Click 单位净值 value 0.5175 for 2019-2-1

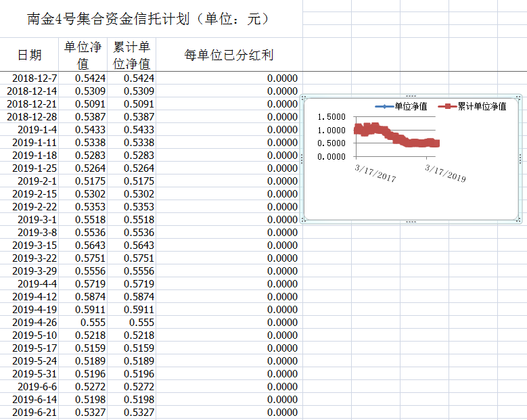tap(83, 181)
